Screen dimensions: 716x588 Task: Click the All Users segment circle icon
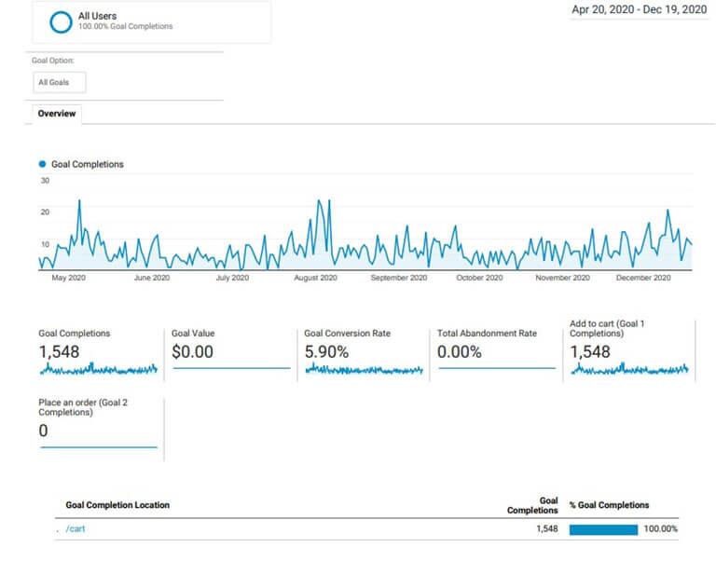pos(61,22)
